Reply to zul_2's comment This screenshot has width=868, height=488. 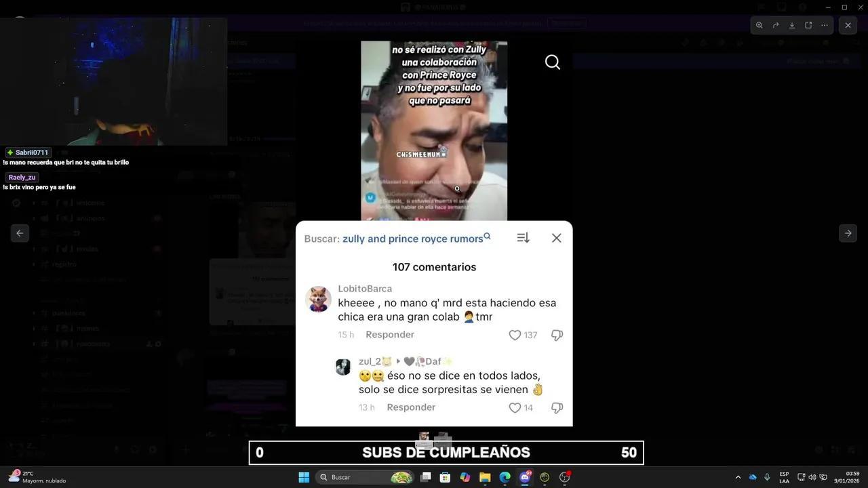411,407
